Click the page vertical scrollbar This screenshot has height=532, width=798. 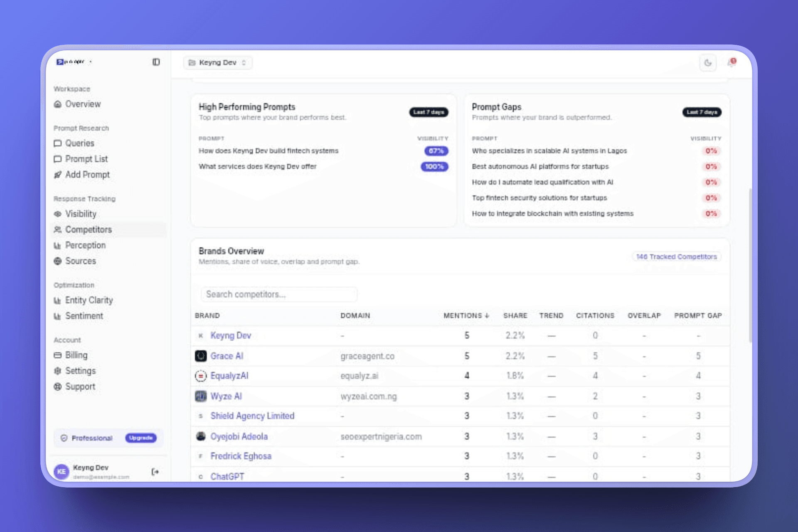(750, 265)
